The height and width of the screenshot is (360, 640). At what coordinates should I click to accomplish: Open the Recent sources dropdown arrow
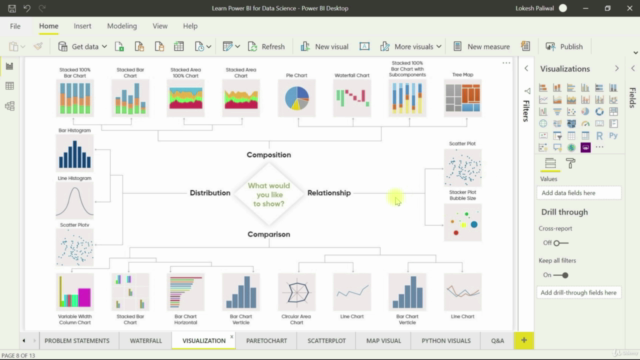click(209, 47)
